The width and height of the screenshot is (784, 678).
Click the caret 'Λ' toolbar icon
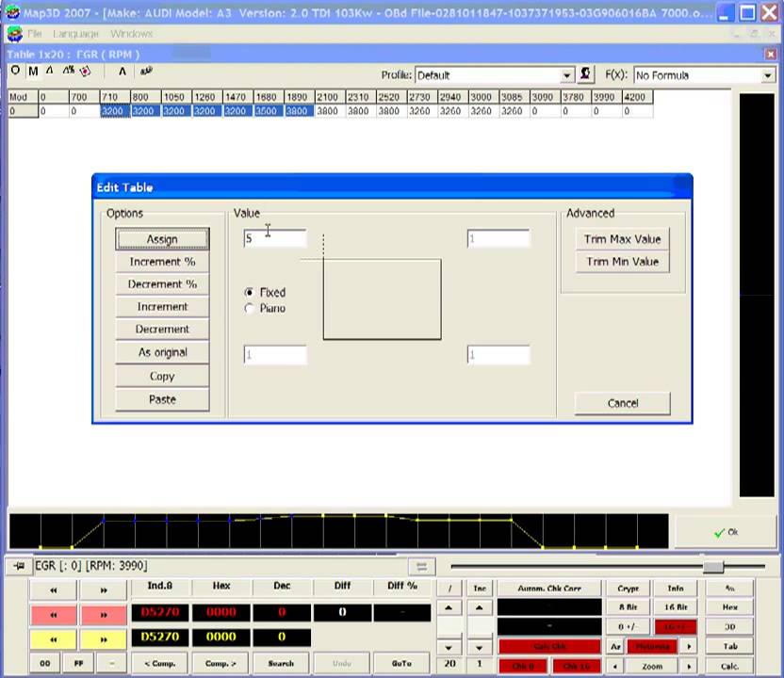(122, 72)
